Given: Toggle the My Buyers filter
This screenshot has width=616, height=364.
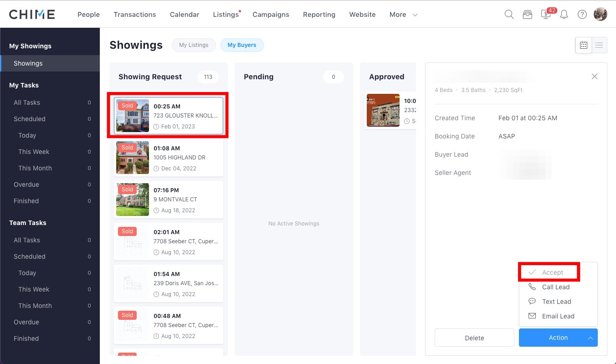Looking at the screenshot, I should pyautogui.click(x=242, y=45).
